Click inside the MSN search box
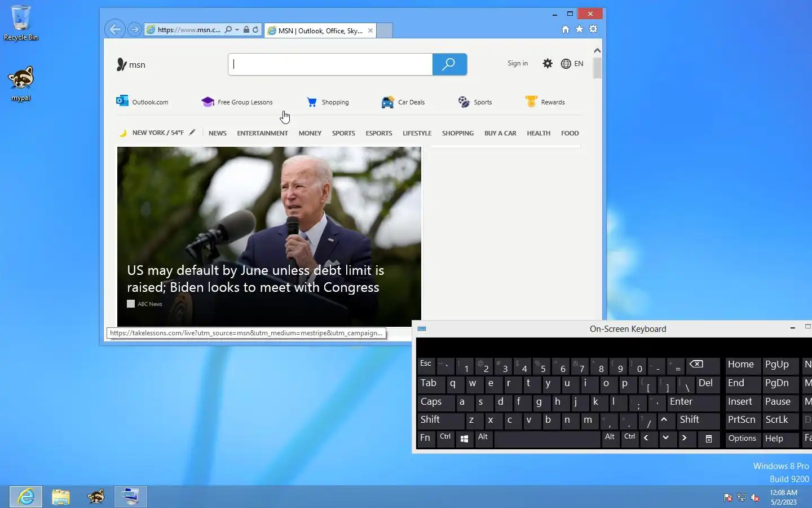The height and width of the screenshot is (508, 812). [x=330, y=64]
